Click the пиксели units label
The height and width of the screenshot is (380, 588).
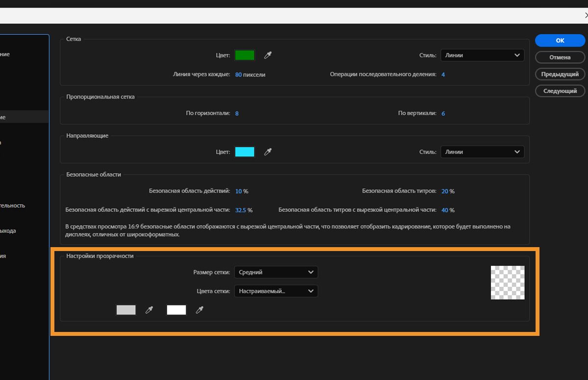[x=255, y=75]
